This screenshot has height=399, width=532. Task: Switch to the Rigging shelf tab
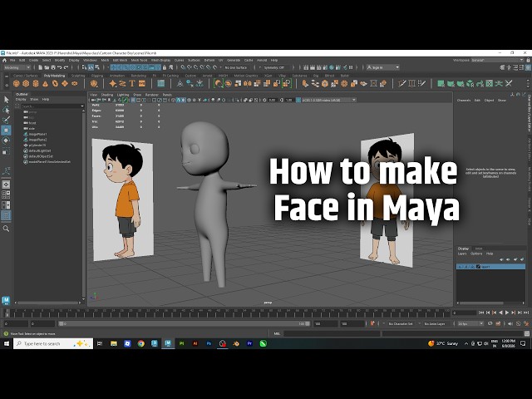click(97, 76)
